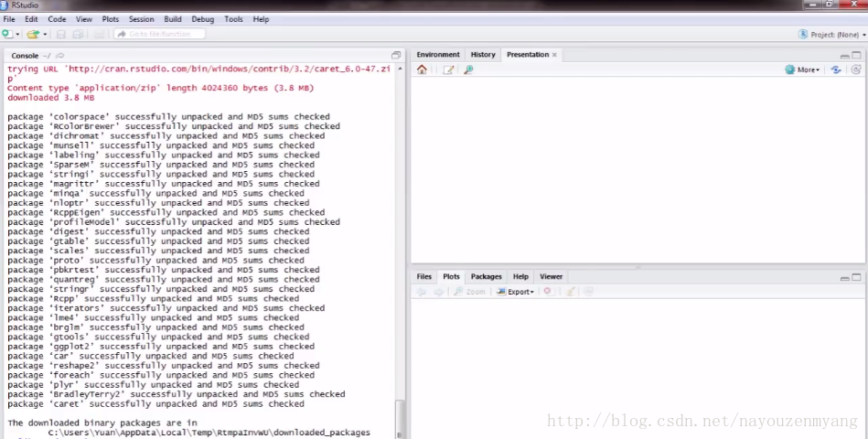Image resolution: width=868 pixels, height=439 pixels.
Task: Open the Tools menu
Action: 233,19
